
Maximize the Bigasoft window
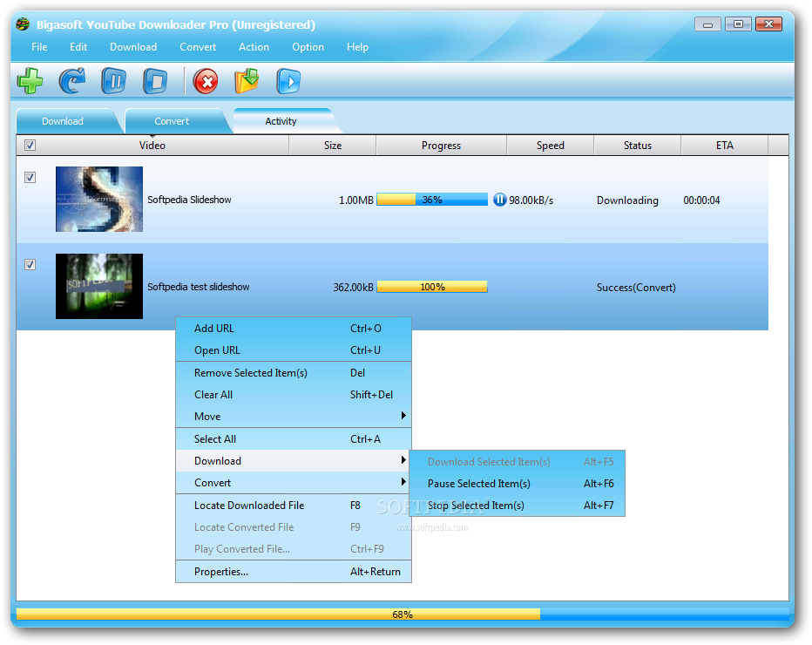click(x=738, y=24)
